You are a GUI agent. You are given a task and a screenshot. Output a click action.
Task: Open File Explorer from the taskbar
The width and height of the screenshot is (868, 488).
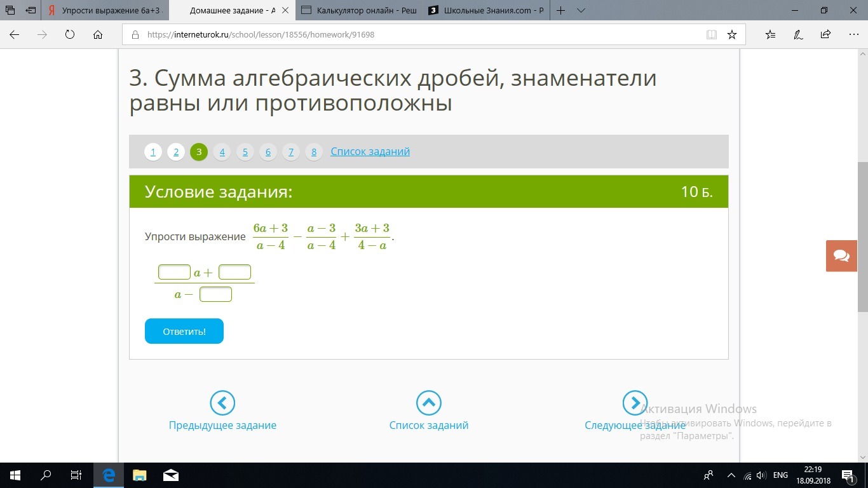tap(139, 475)
